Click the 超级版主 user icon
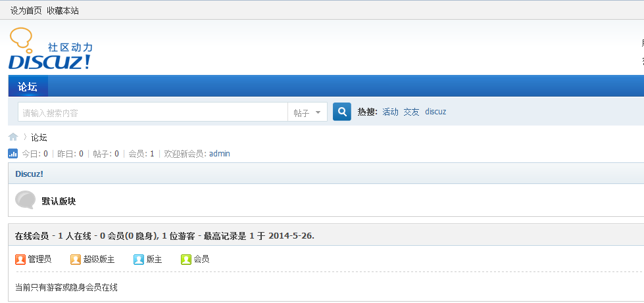 (76, 260)
